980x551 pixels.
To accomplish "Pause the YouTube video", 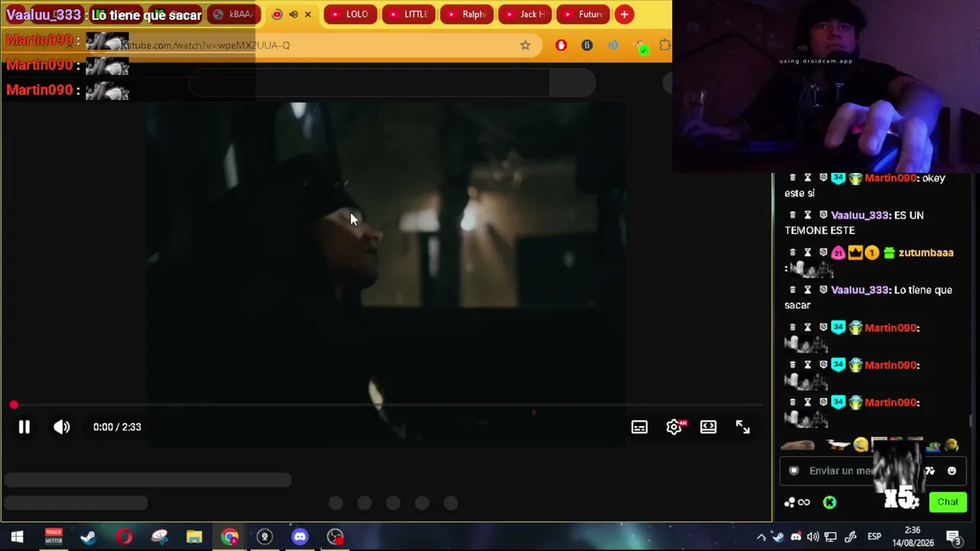I will click(24, 427).
